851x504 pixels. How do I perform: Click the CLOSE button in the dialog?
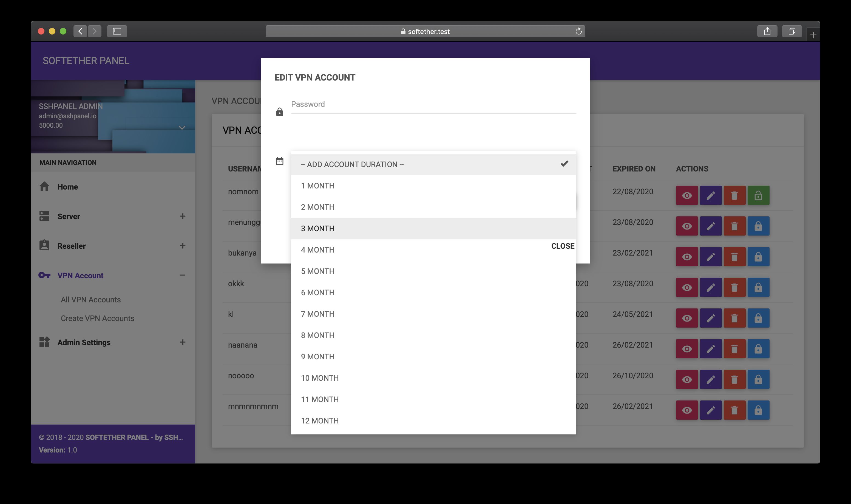pyautogui.click(x=563, y=246)
